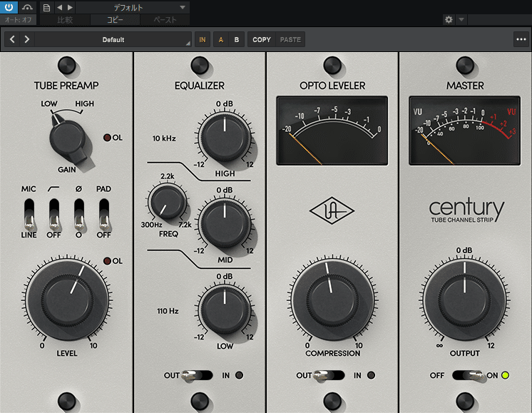Click the automation mode icon beside power
This screenshot has height=413, width=532.
(27, 7)
